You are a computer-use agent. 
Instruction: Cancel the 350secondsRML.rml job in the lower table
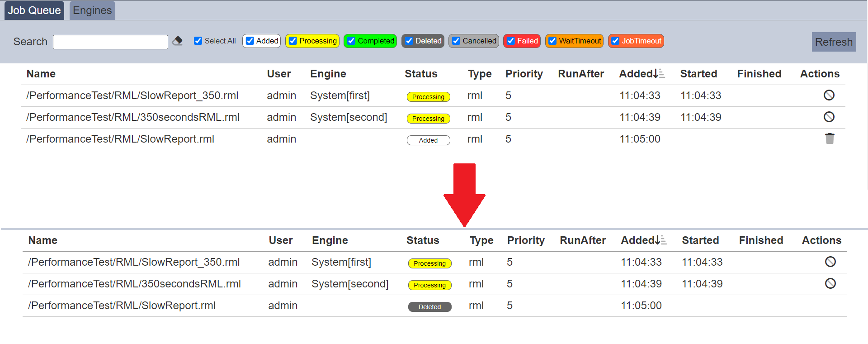[x=830, y=283]
